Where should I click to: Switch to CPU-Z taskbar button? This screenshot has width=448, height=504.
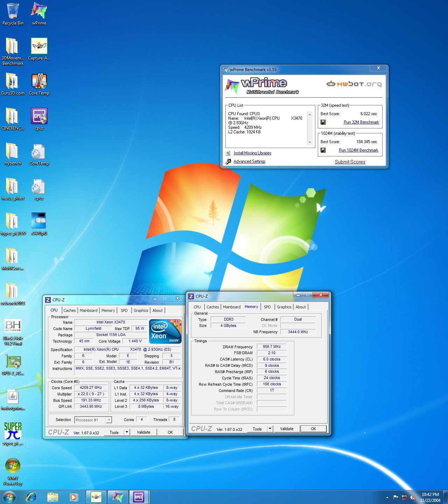point(139,497)
